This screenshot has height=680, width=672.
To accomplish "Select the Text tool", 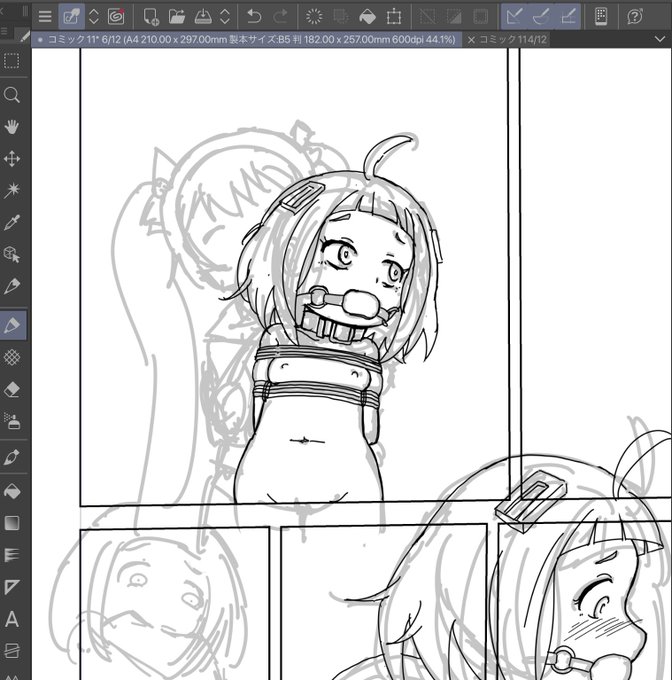I will [12, 619].
